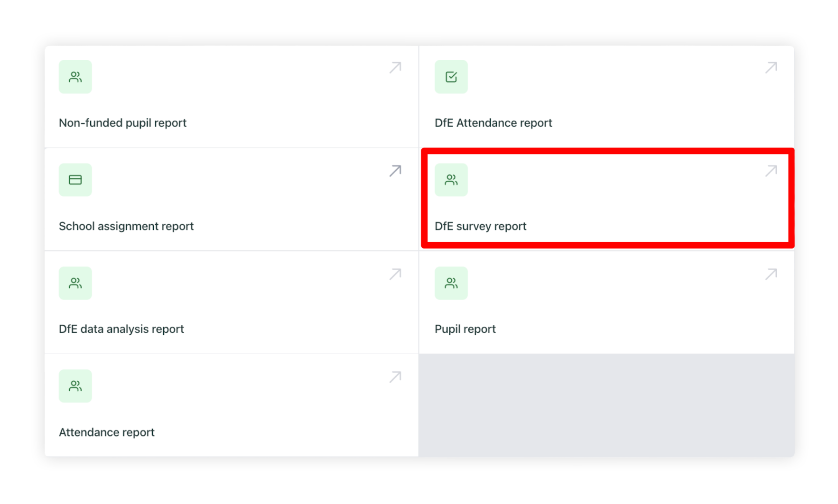Viewport: 838px width, 504px height.
Task: Open arrow on DfE survey report card
Action: 771,171
